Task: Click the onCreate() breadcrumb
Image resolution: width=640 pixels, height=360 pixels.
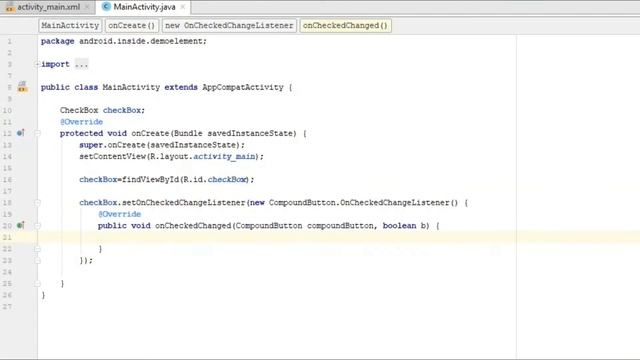Action: point(131,25)
